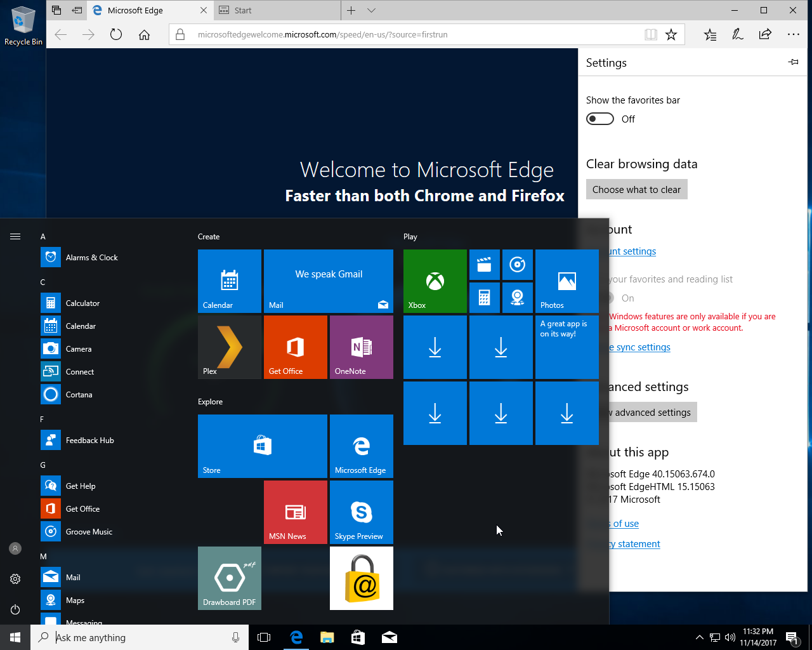Add page to favorites star
812x650 pixels.
[671, 34]
